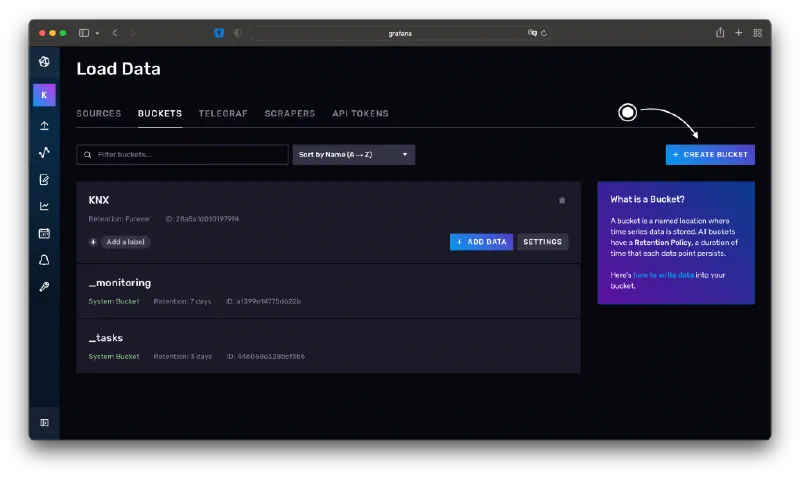Click Retention: Forever text on KNX

(119, 219)
